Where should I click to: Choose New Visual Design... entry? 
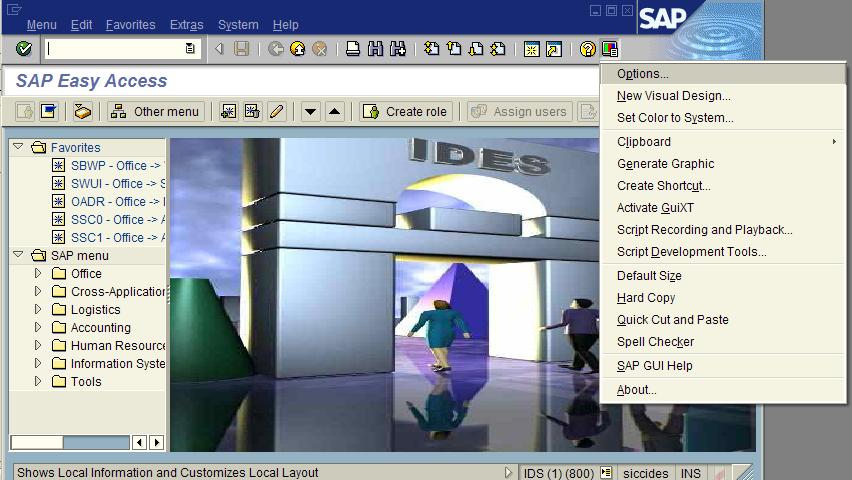(x=723, y=96)
